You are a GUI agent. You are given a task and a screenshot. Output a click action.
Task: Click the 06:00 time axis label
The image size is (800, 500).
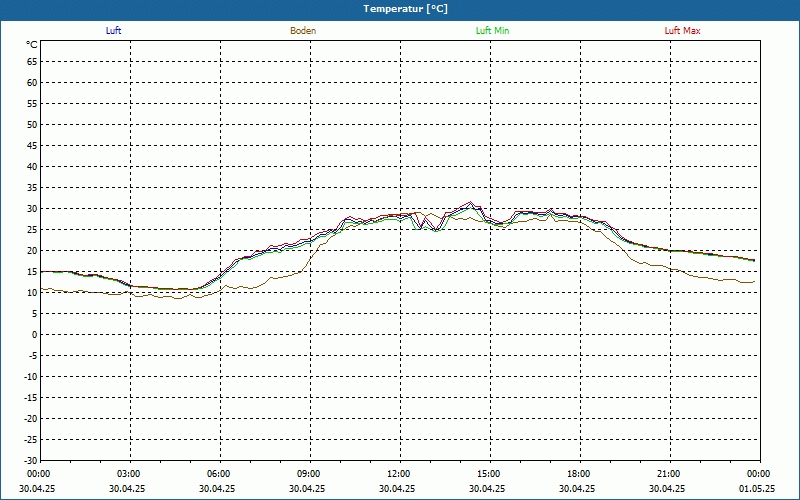pos(220,474)
